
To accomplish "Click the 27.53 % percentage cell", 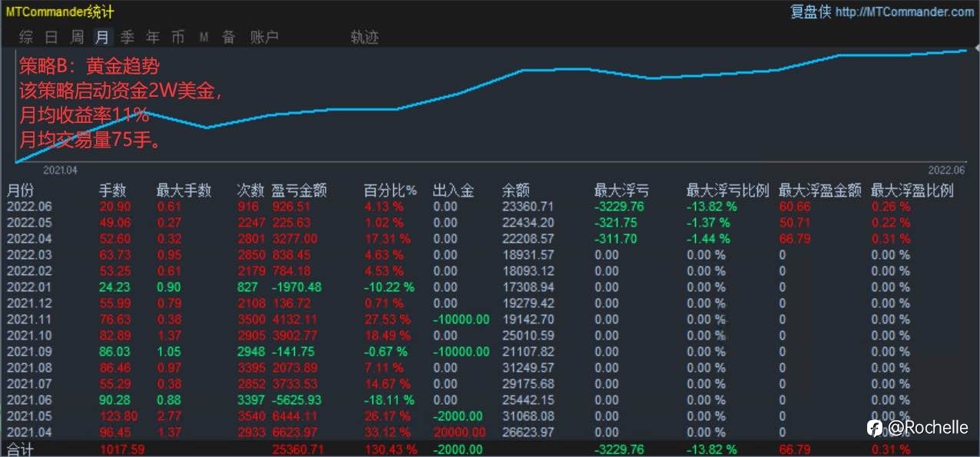I will (x=387, y=320).
